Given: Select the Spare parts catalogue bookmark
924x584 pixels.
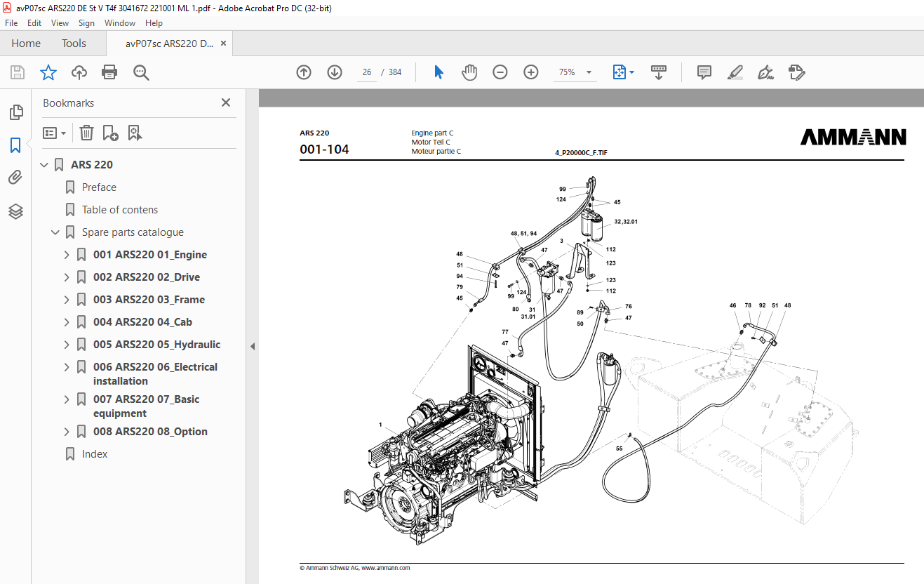Looking at the screenshot, I should click(x=133, y=232).
